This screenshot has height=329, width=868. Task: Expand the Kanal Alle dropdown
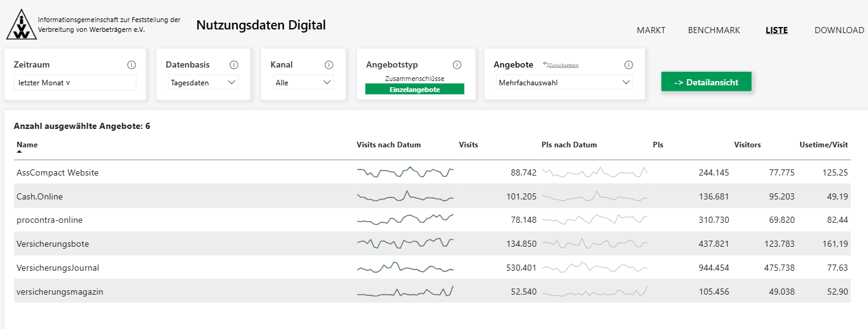pos(303,82)
